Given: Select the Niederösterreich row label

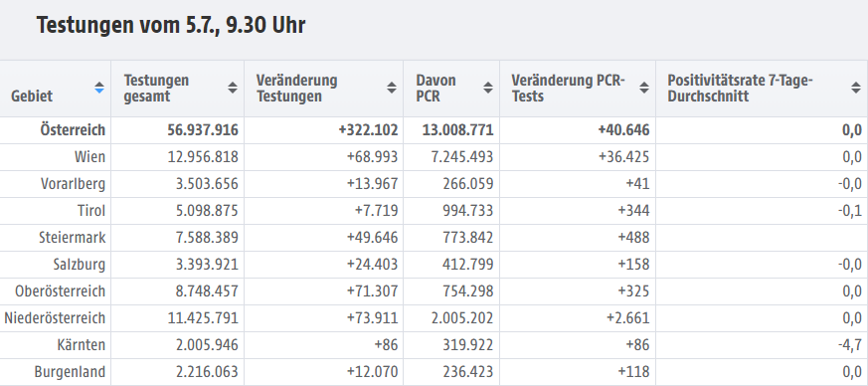Looking at the screenshot, I should (x=55, y=318).
